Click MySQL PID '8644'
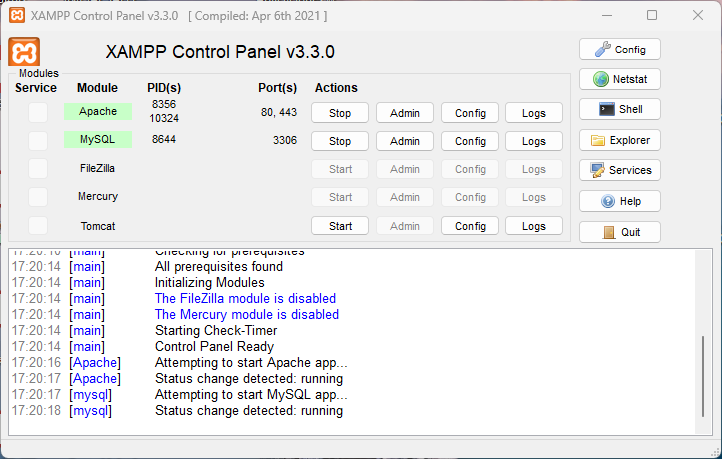 click(x=164, y=139)
